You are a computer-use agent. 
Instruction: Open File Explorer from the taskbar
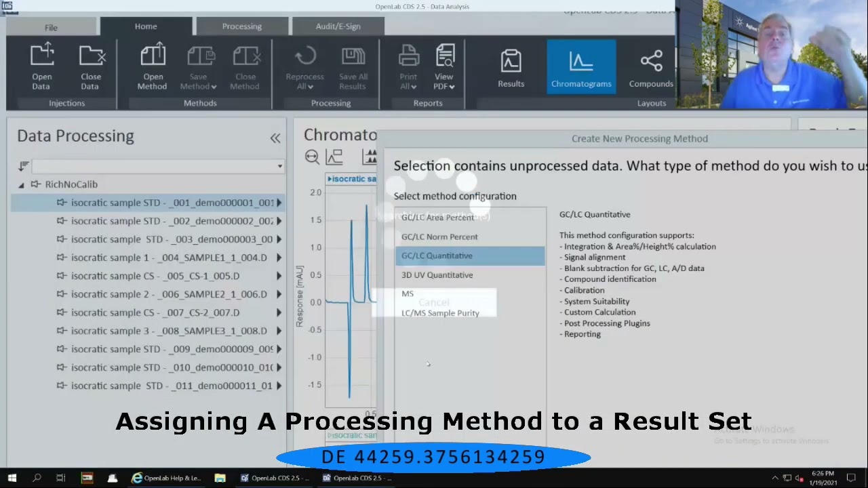pyautogui.click(x=220, y=478)
